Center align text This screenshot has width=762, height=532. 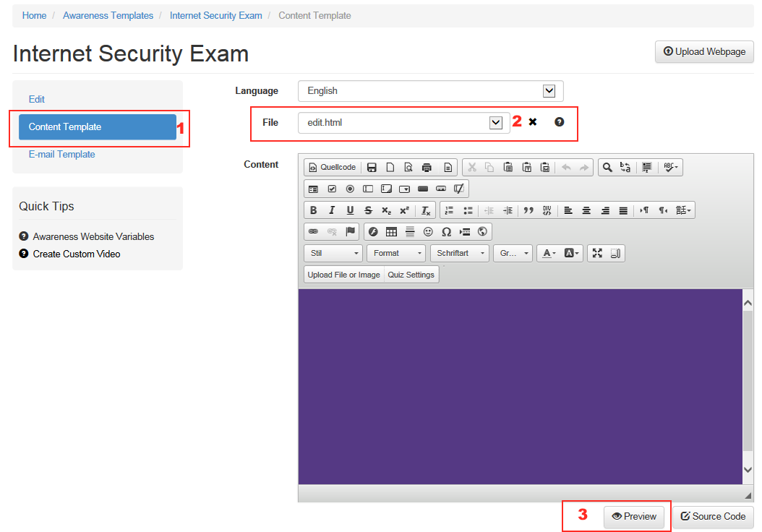(x=586, y=210)
